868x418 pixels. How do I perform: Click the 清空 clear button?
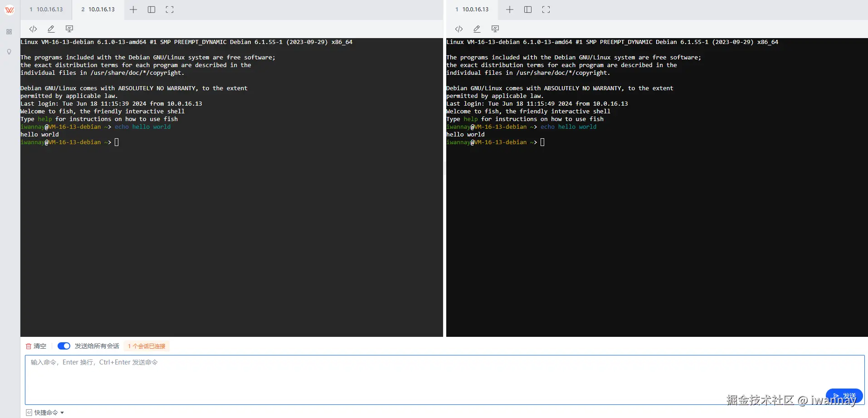[x=36, y=345]
